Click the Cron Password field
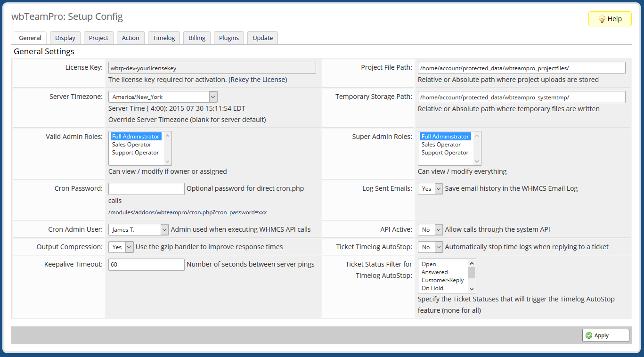644x357 pixels. [146, 188]
